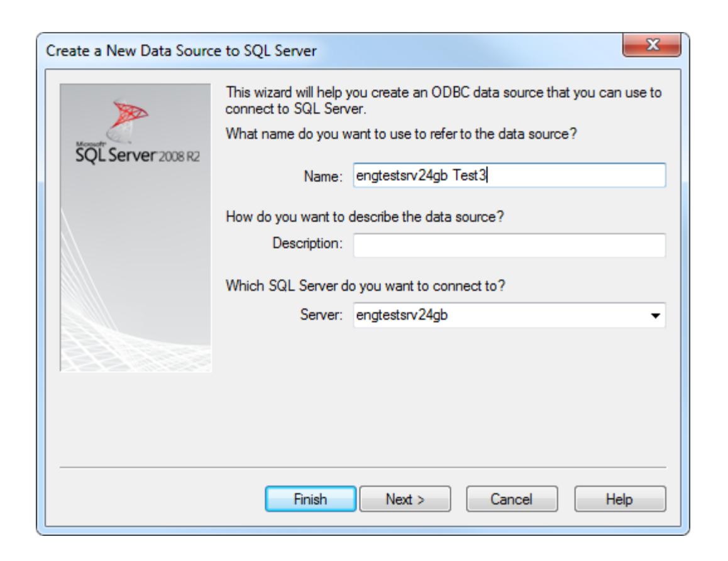The image size is (728, 561).
Task: Click the dialog title bar text
Action: click(x=181, y=51)
